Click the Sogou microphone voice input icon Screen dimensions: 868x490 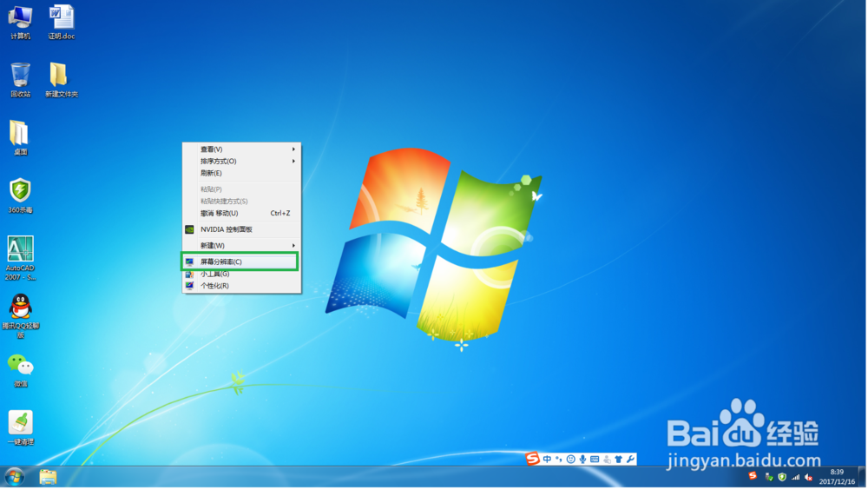pos(583,459)
